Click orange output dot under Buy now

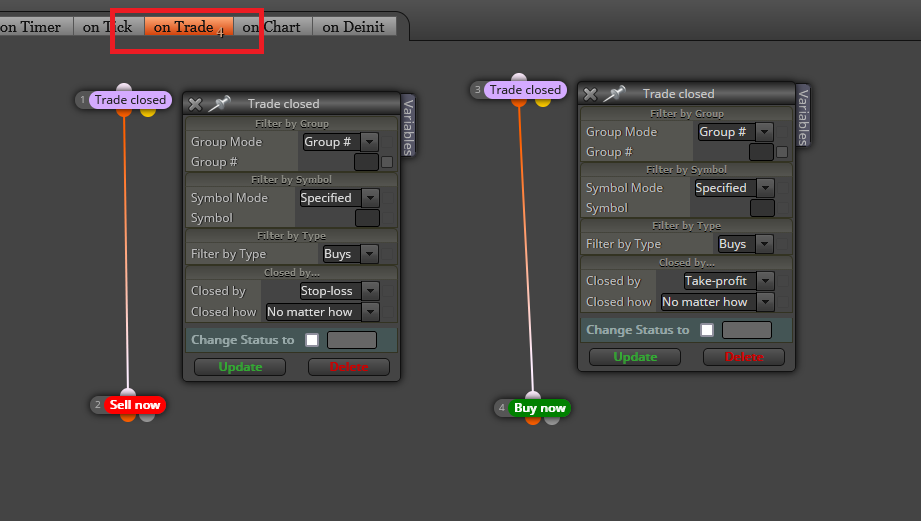click(533, 420)
